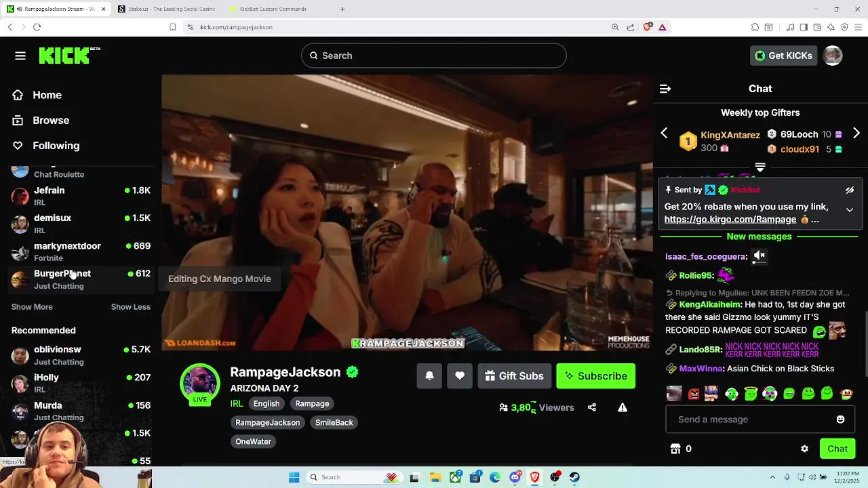Show previous weekly top gifters

click(664, 134)
